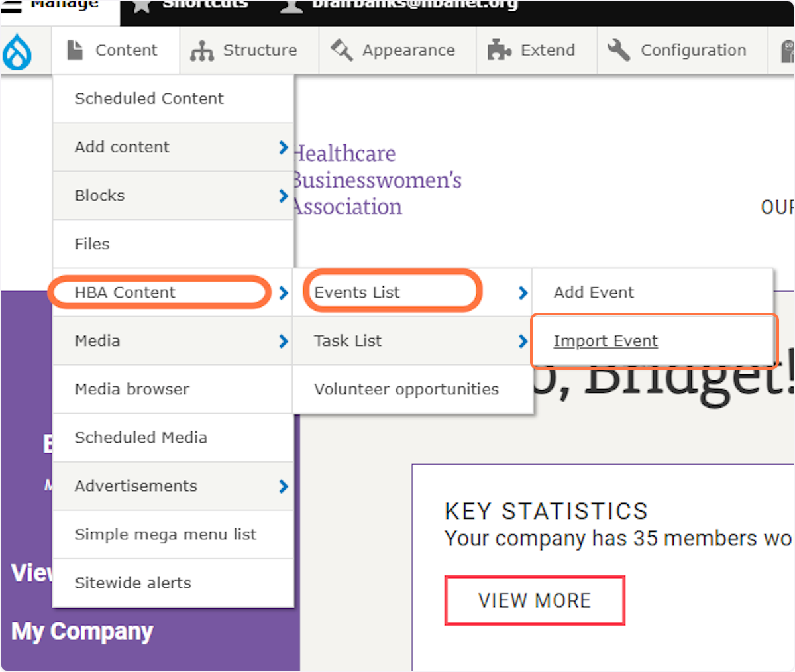This screenshot has height=672, width=795.
Task: Click the VIEW MORE button
Action: coord(534,600)
